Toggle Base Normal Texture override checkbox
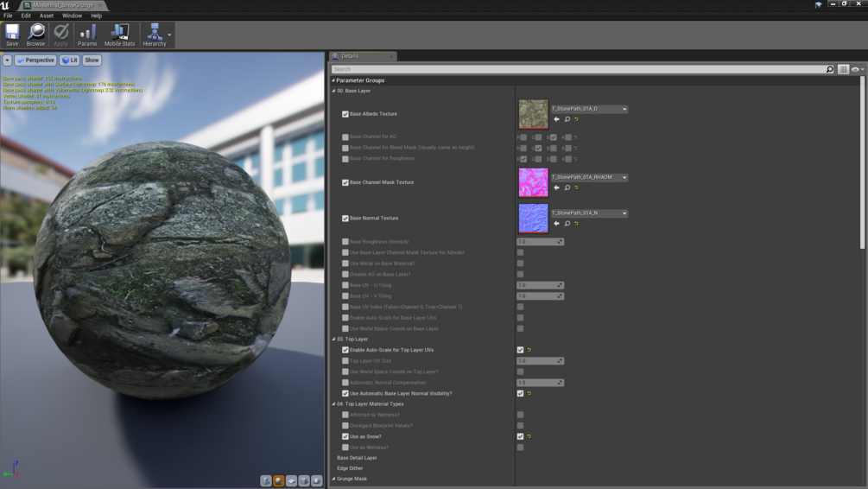 point(345,219)
